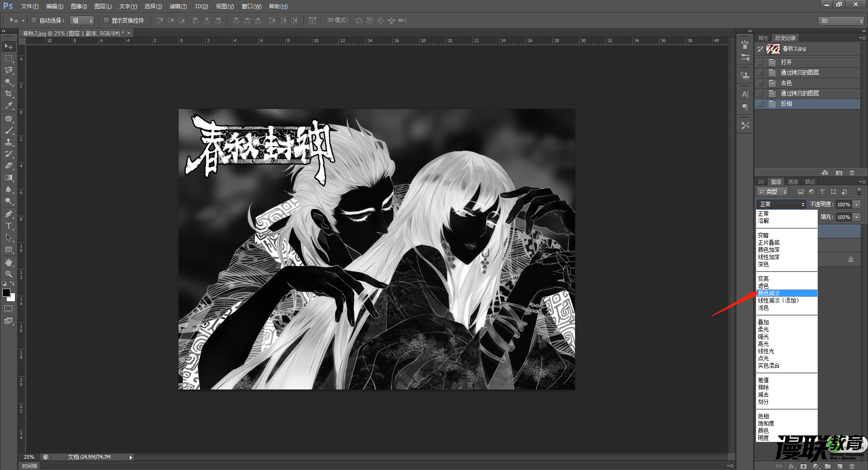Delete layer with Layers trash icon
868x470 pixels.
point(852,466)
